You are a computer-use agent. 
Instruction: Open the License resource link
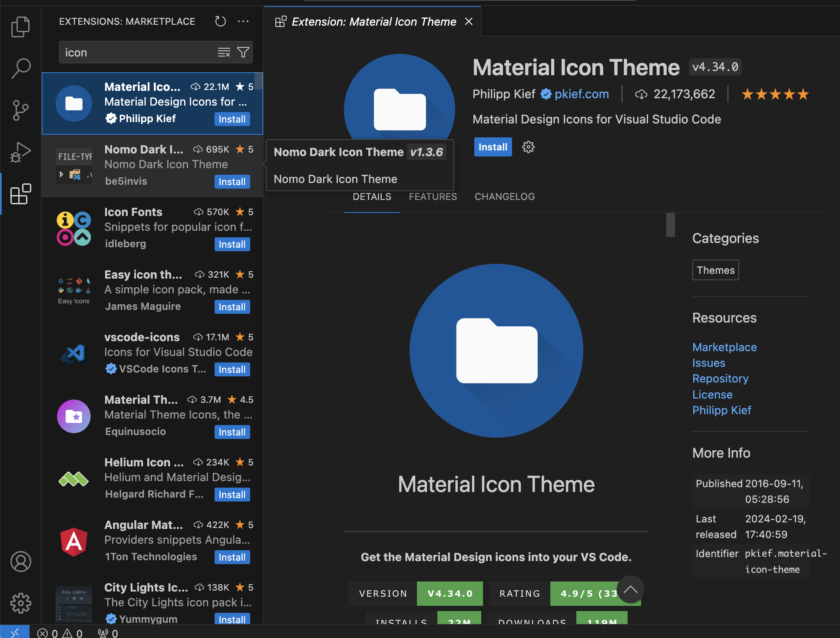coord(712,395)
